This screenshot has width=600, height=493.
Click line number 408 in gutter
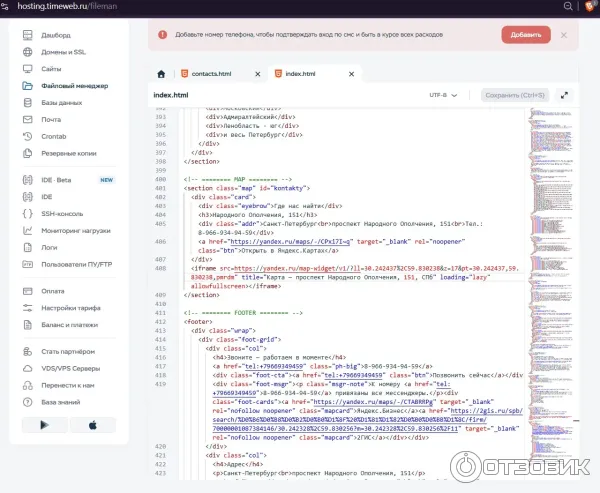click(161, 268)
